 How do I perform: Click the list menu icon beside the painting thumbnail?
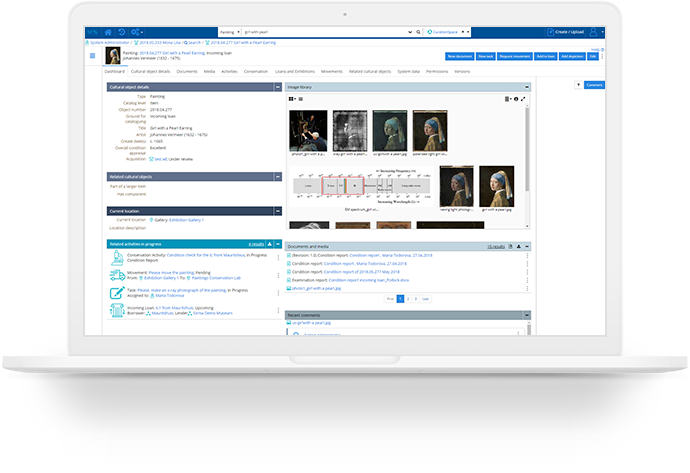click(92, 56)
